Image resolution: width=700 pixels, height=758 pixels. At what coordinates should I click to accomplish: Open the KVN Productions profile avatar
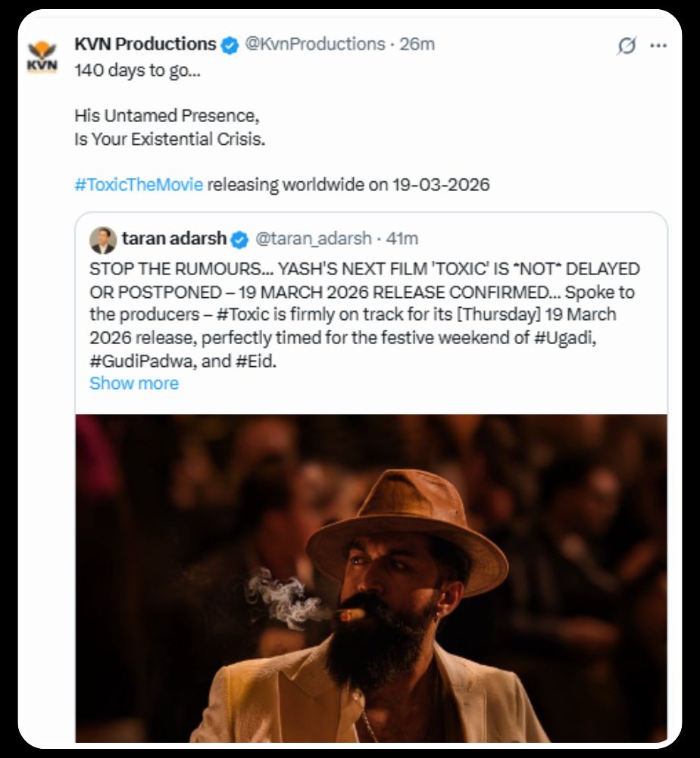(42, 56)
